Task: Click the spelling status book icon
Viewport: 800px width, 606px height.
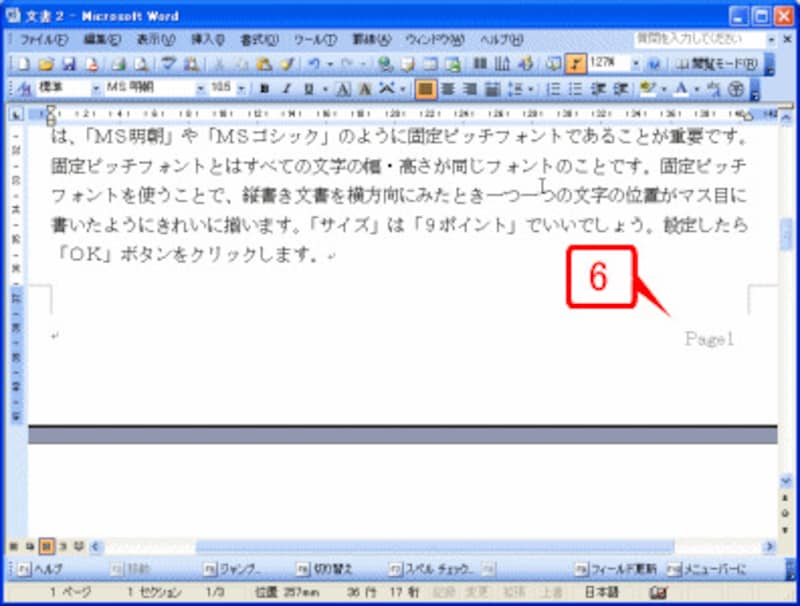Action: pos(659,592)
